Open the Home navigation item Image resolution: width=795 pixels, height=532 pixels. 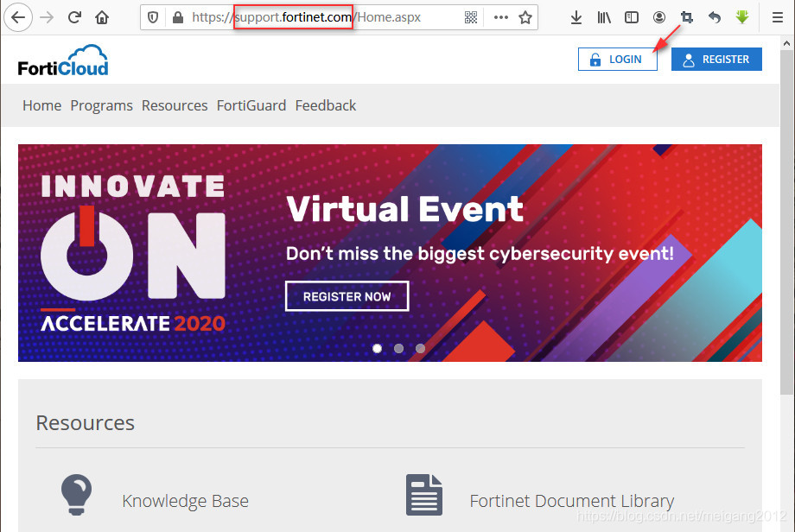(x=41, y=105)
